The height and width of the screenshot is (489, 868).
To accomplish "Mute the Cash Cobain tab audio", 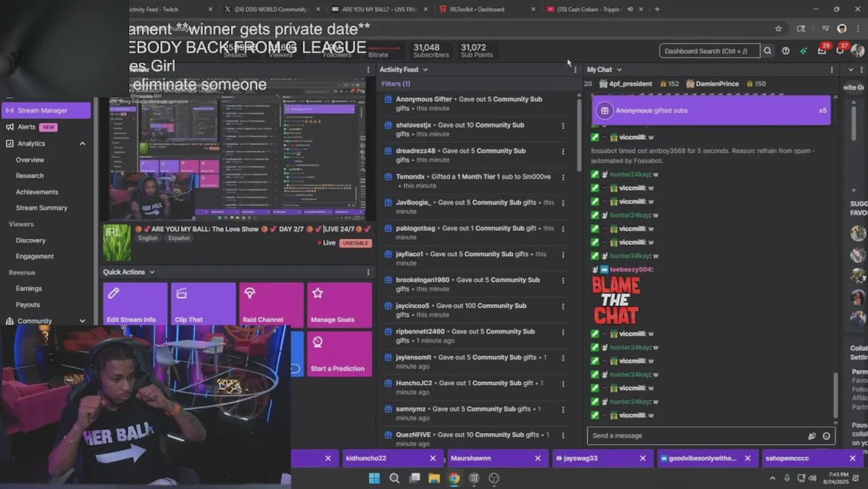I will [630, 10].
